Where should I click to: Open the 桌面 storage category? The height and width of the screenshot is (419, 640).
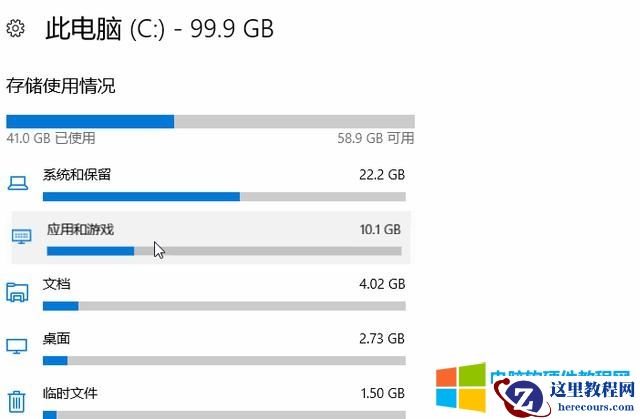(x=57, y=339)
